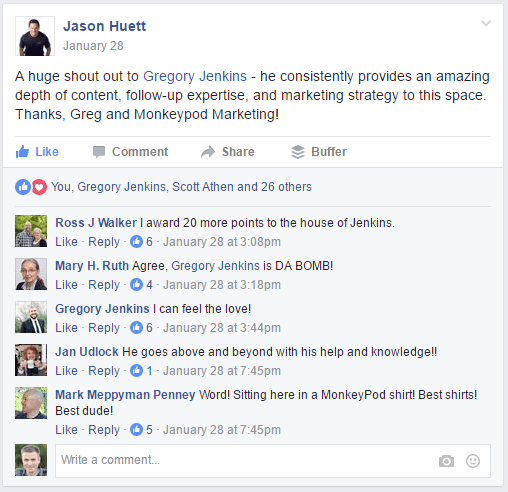The height and width of the screenshot is (492, 508).
Task: Like Jan Udlock's comment
Action: [x=66, y=371]
